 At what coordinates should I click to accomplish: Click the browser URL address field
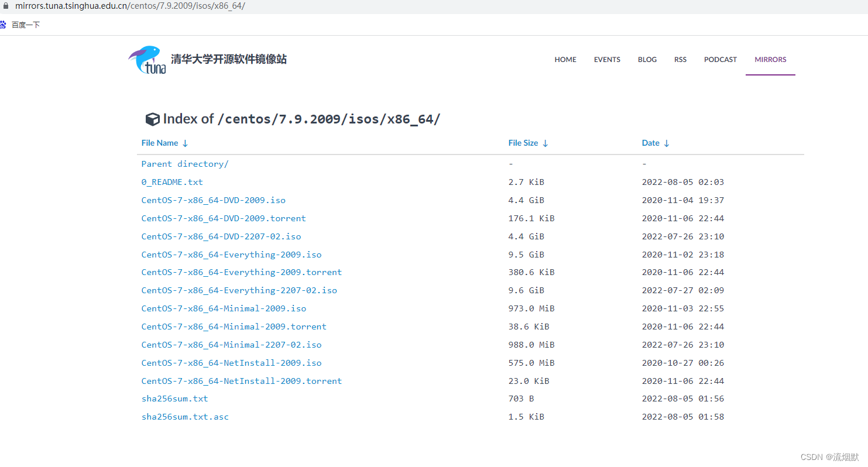tap(130, 6)
